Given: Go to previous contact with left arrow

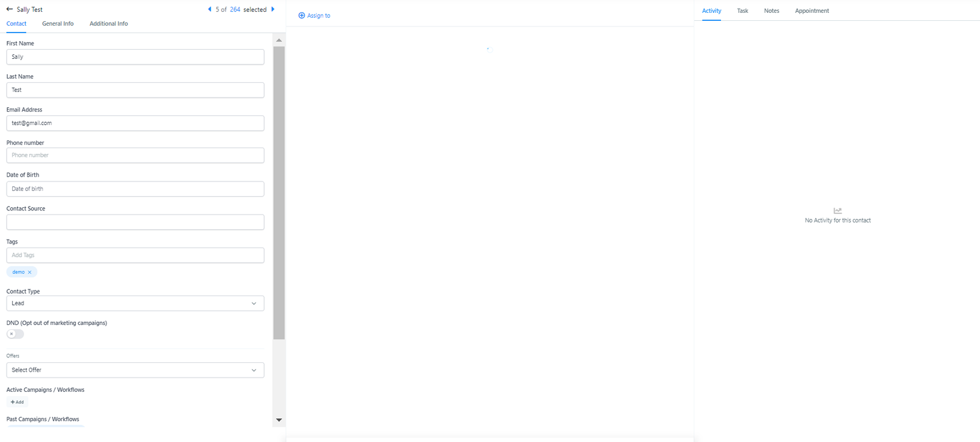Looking at the screenshot, I should click(x=209, y=9).
